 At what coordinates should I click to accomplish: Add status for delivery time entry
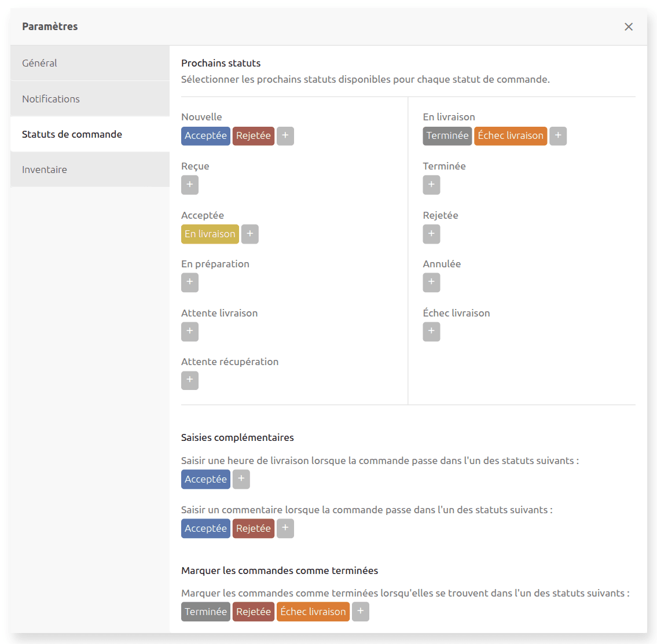[x=241, y=479]
